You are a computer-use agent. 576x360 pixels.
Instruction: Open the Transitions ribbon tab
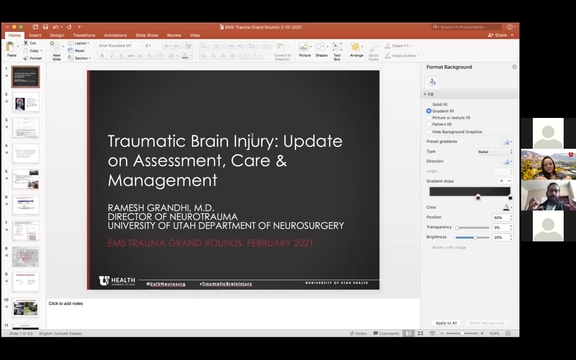click(84, 35)
